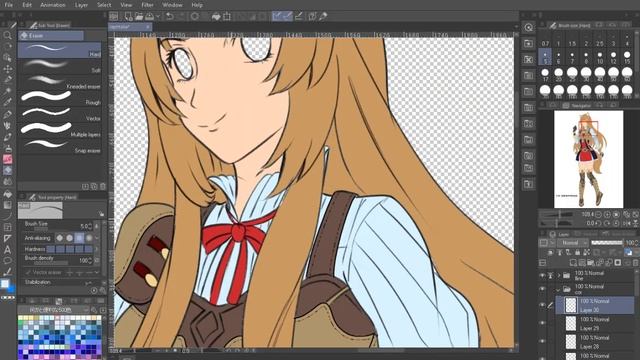Select the Eraser tool in toolbar
Image resolution: width=640 pixels, height=360 pixels.
[x=7, y=170]
